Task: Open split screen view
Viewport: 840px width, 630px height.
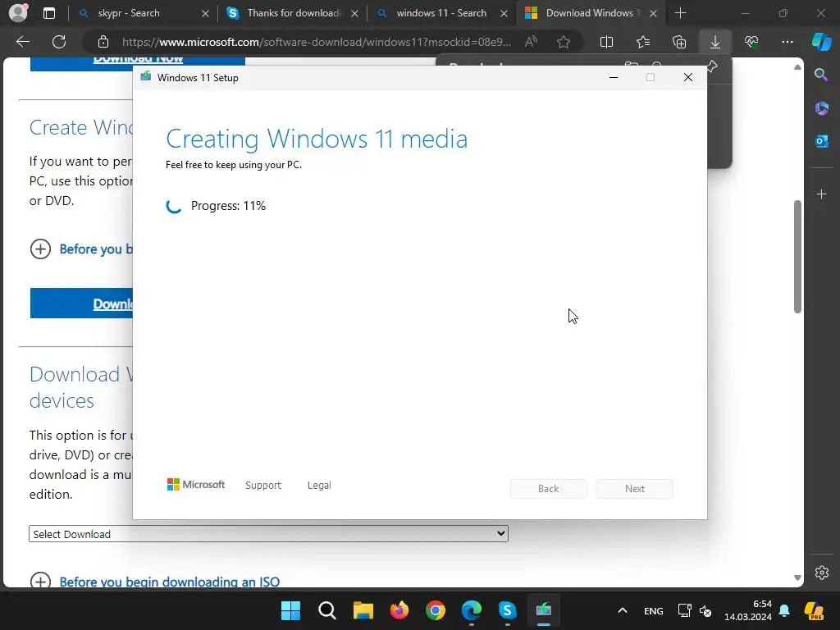Action: click(x=606, y=42)
